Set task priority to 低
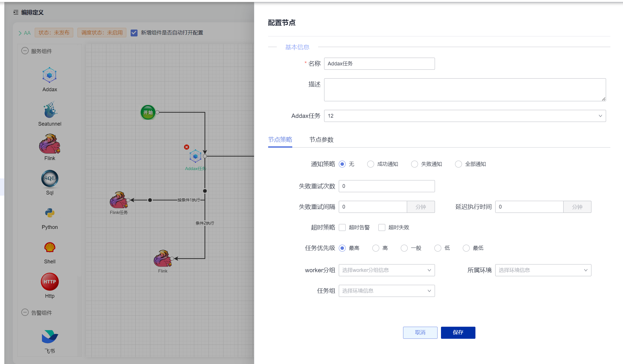The height and width of the screenshot is (364, 623). click(438, 248)
